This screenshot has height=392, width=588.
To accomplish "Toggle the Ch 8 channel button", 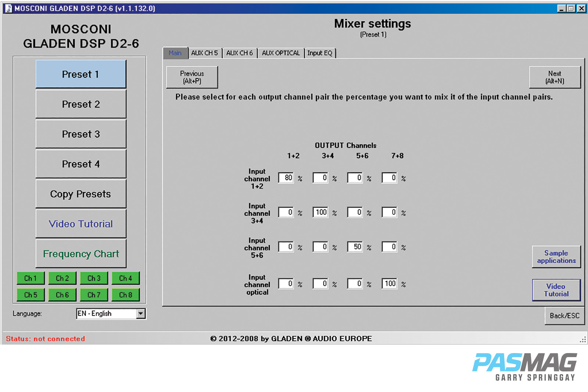I will click(x=125, y=295).
